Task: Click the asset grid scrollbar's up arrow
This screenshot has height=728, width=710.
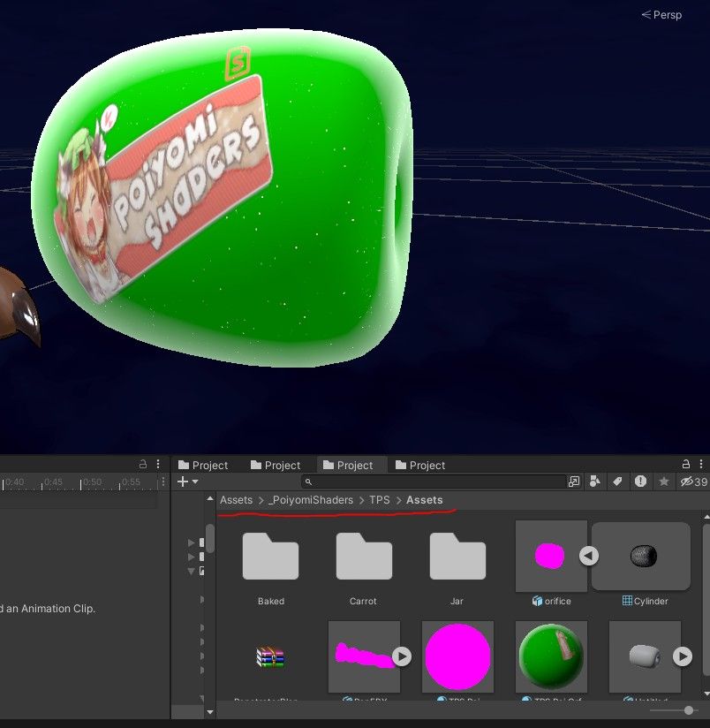Action: click(x=706, y=516)
